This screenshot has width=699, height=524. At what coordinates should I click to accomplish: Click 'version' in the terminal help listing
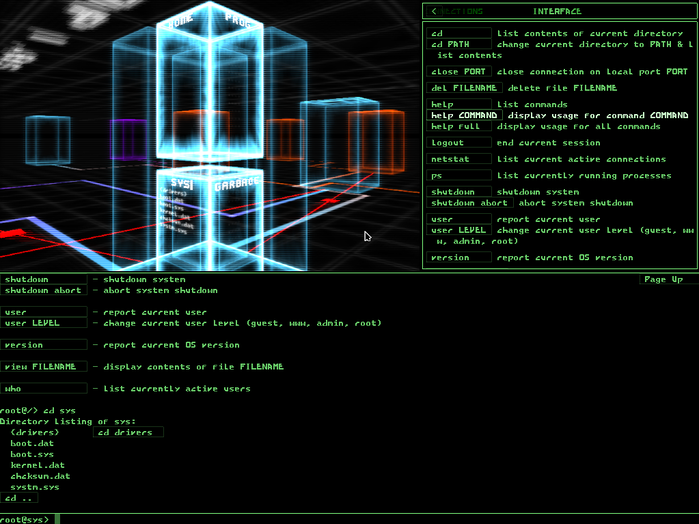pyautogui.click(x=44, y=345)
